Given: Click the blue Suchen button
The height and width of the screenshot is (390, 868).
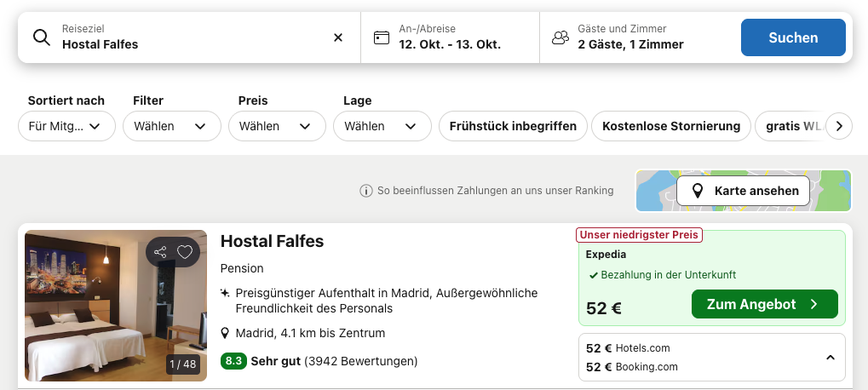Looking at the screenshot, I should click(793, 37).
